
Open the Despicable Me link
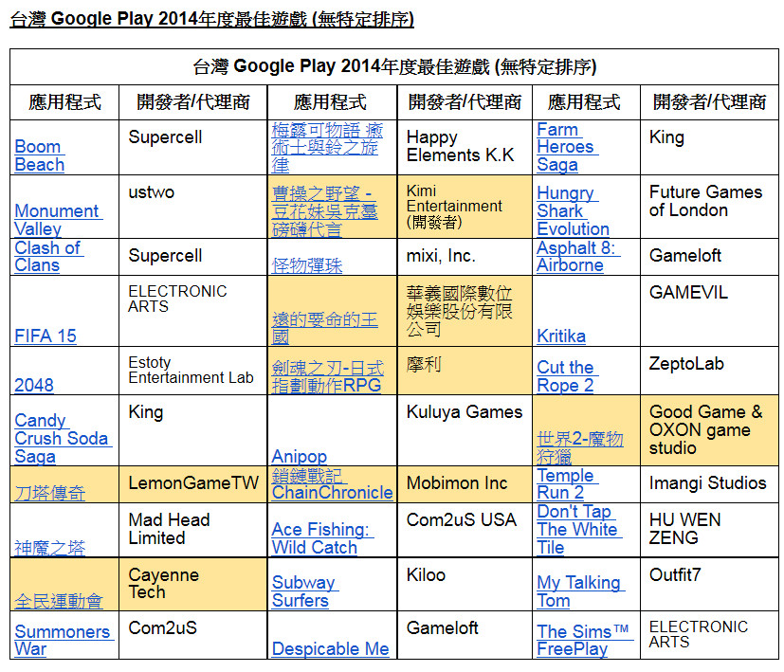[331, 648]
